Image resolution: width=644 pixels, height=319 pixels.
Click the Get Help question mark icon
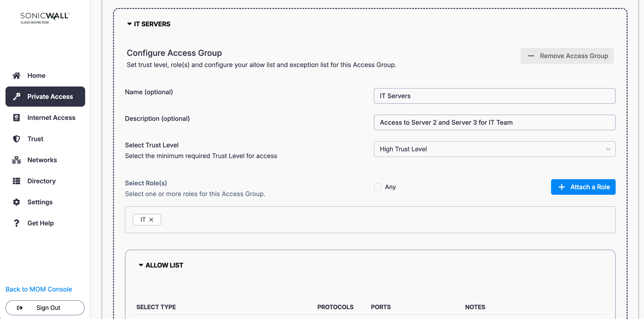point(16,223)
